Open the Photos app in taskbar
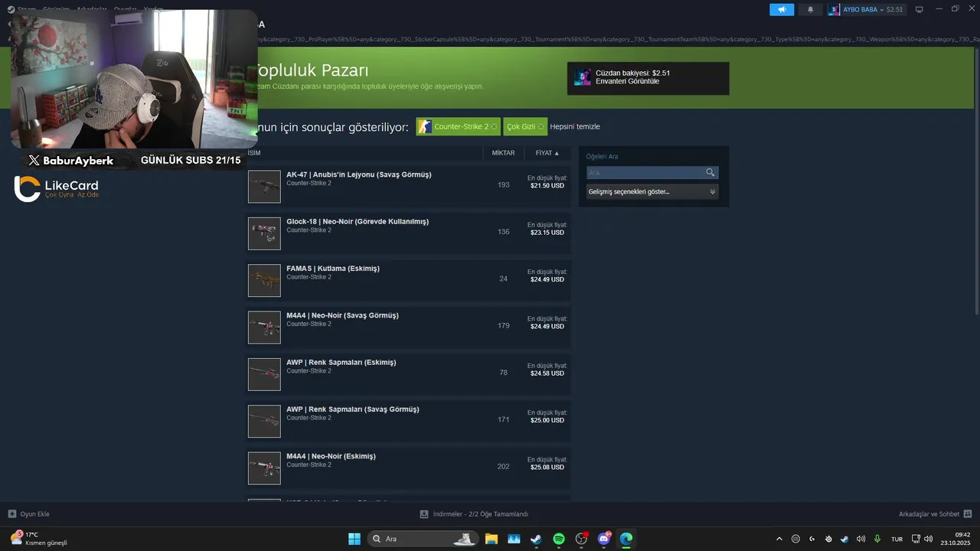Screen dimensions: 980x551 pyautogui.click(x=514, y=539)
